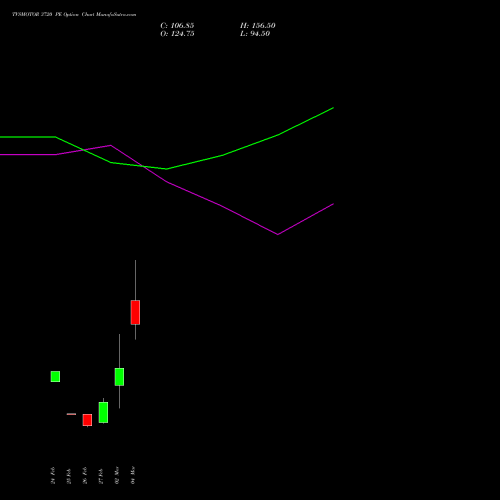Click the 27 Feb green candlestick

(103, 412)
